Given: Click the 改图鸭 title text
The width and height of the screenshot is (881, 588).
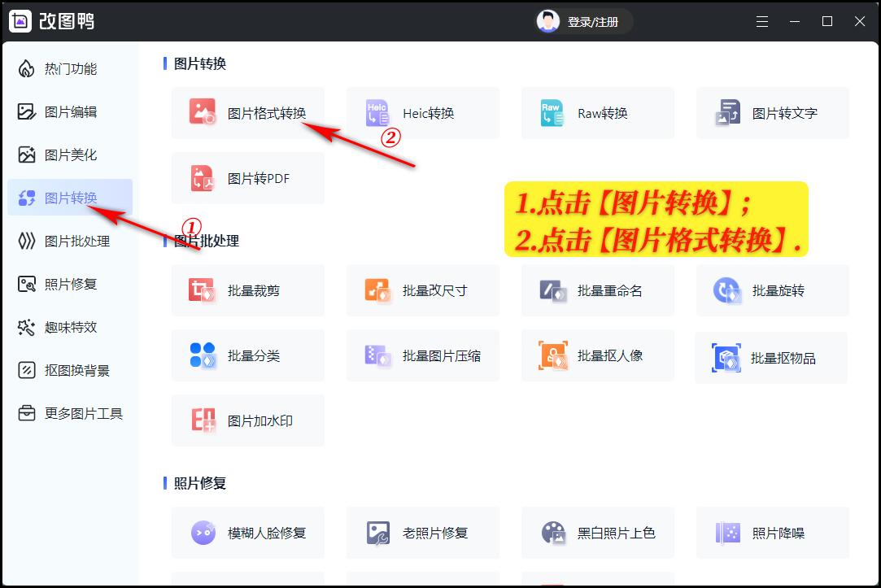Looking at the screenshot, I should click(x=67, y=21).
